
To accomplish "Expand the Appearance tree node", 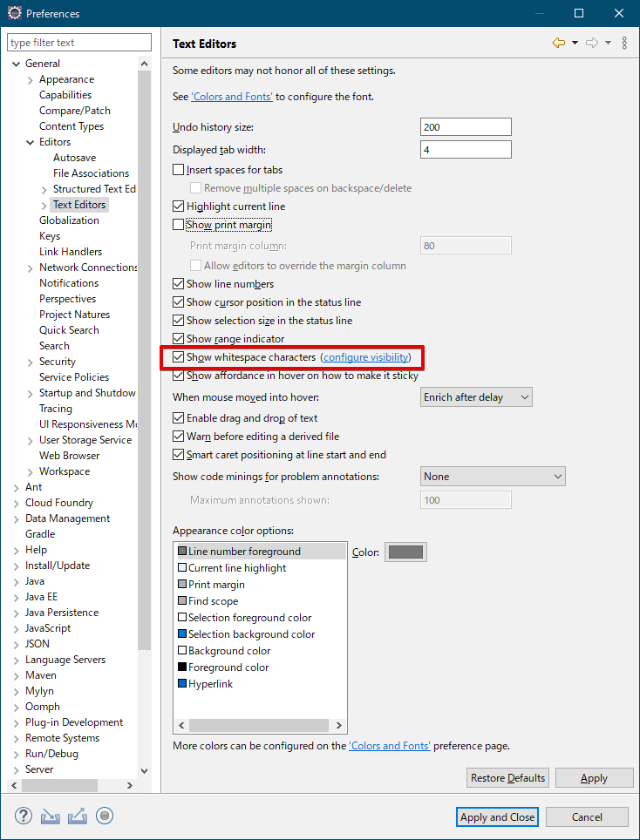I will [x=30, y=80].
